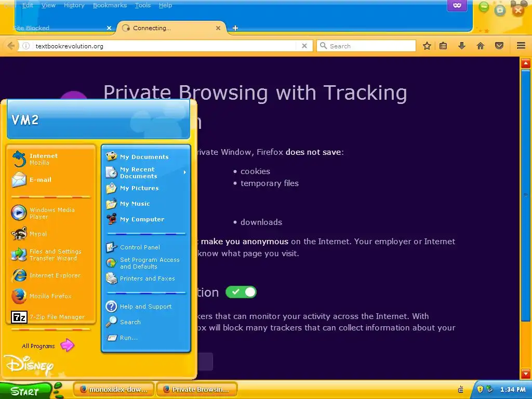Click the vertical scrollbar thumb
Viewport: 532px width, 399px height.
(x=526, y=195)
